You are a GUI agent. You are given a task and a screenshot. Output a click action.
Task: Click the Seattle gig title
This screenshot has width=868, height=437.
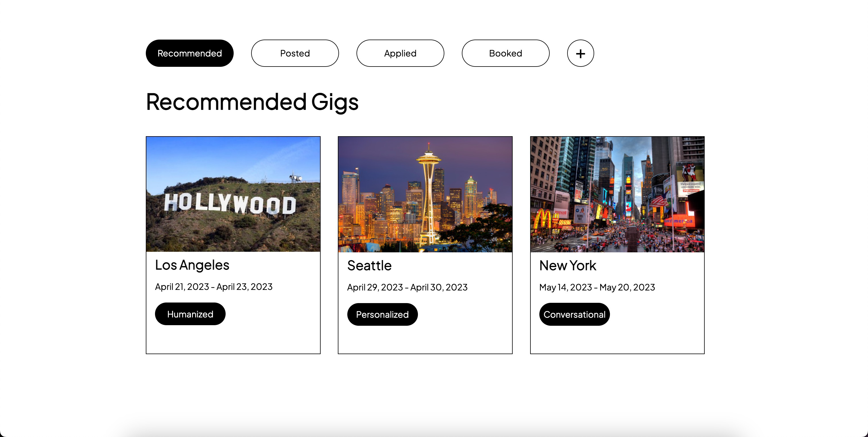tap(369, 266)
